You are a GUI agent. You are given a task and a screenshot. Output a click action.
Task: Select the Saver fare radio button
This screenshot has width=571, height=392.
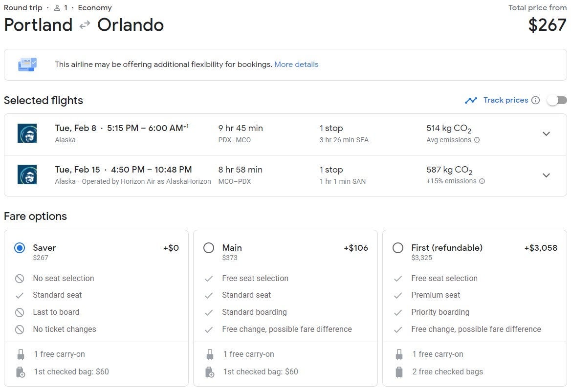click(x=20, y=248)
